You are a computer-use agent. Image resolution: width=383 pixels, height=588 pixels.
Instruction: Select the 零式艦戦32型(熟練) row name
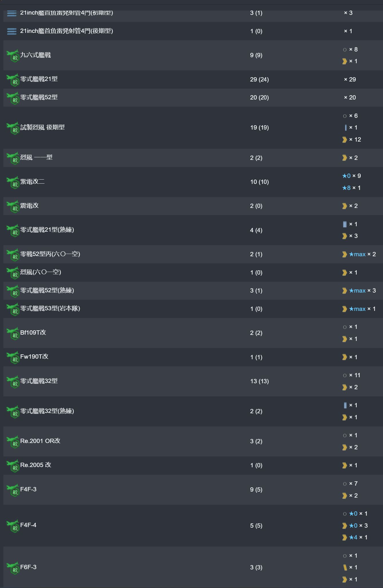(47, 411)
